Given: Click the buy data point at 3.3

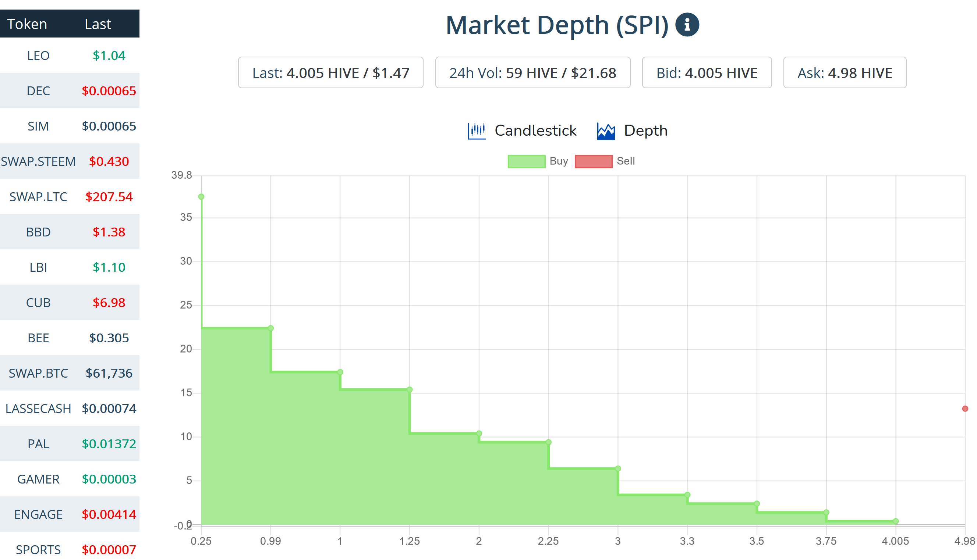Looking at the screenshot, I should (688, 495).
